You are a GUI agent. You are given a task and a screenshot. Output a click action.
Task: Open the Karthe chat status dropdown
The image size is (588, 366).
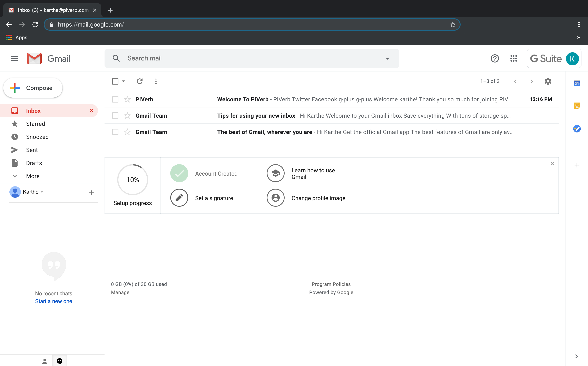(x=42, y=192)
